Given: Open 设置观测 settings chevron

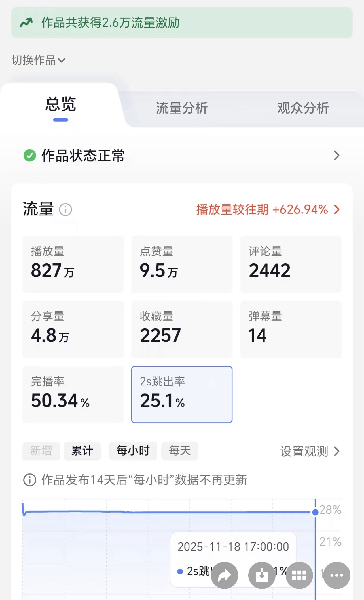Looking at the screenshot, I should (x=310, y=451).
